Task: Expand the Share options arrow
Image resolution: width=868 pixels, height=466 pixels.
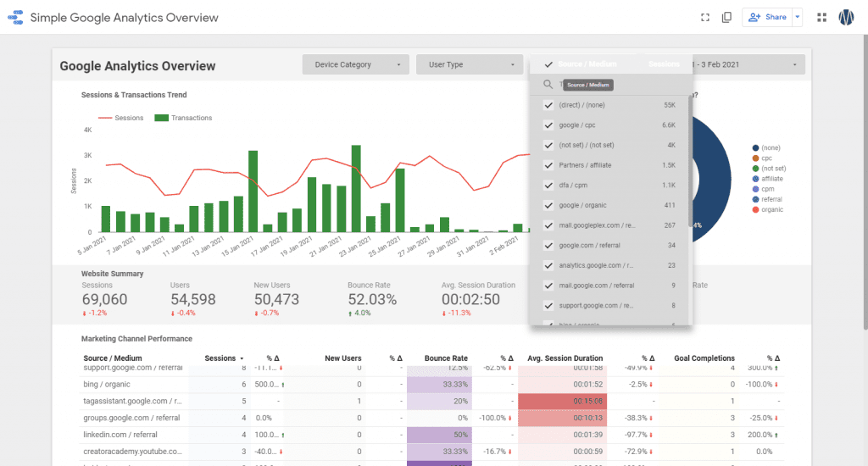Action: [x=797, y=17]
